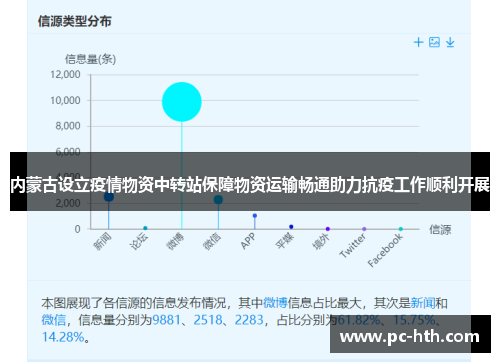Click the 论坛 data point dot

point(145,228)
